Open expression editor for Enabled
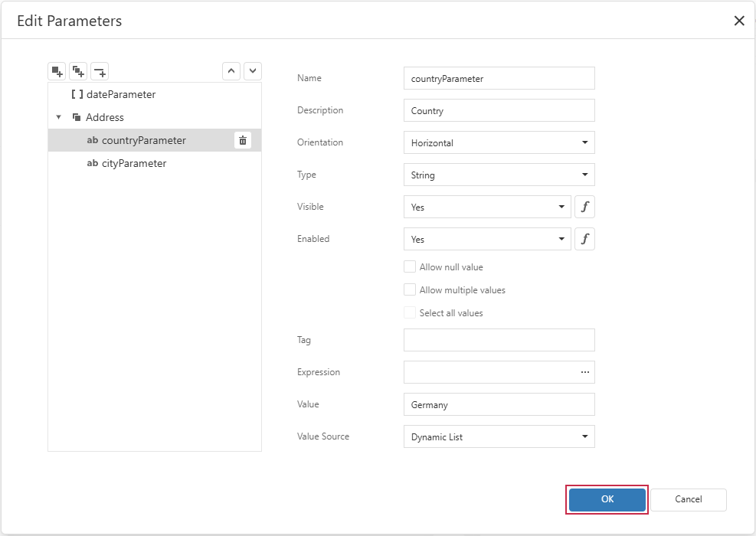This screenshot has width=756, height=536. point(585,239)
